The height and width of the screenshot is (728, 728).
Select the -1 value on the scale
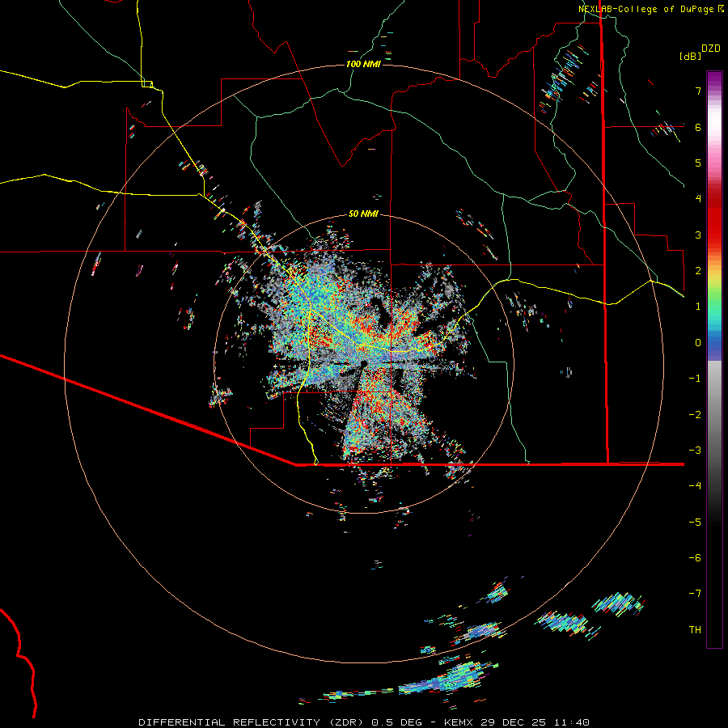coord(695,379)
